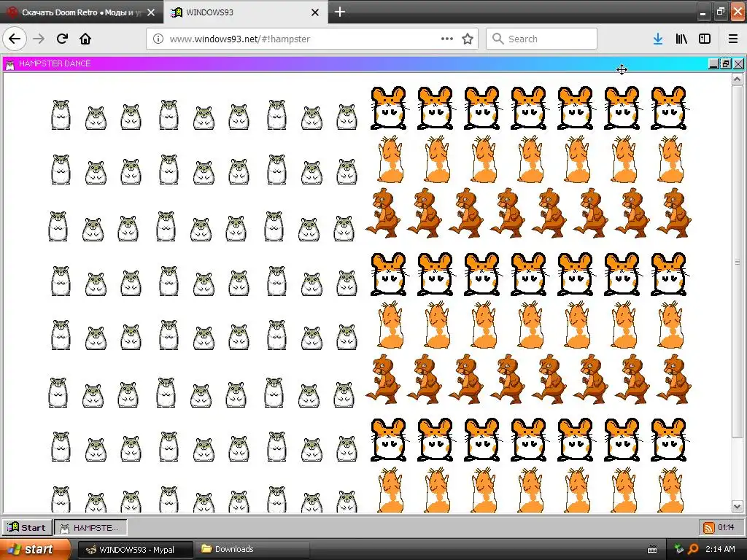Close the Doom Retro tab
Viewport: 747px width, 560px height.
pyautogui.click(x=151, y=12)
